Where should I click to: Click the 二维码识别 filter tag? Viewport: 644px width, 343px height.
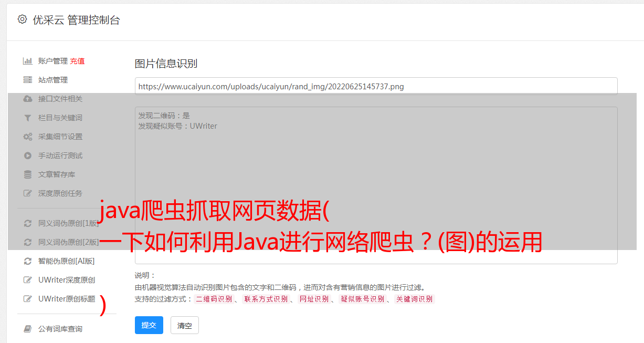point(214,299)
